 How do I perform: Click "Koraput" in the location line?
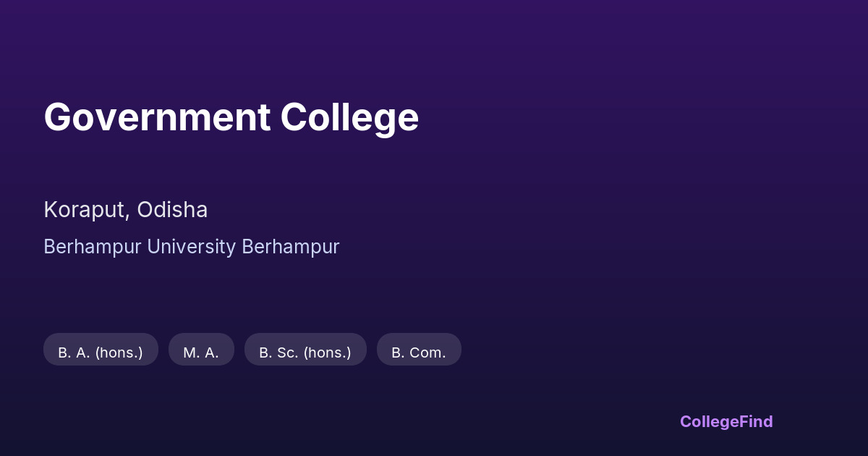pyautogui.click(x=86, y=210)
